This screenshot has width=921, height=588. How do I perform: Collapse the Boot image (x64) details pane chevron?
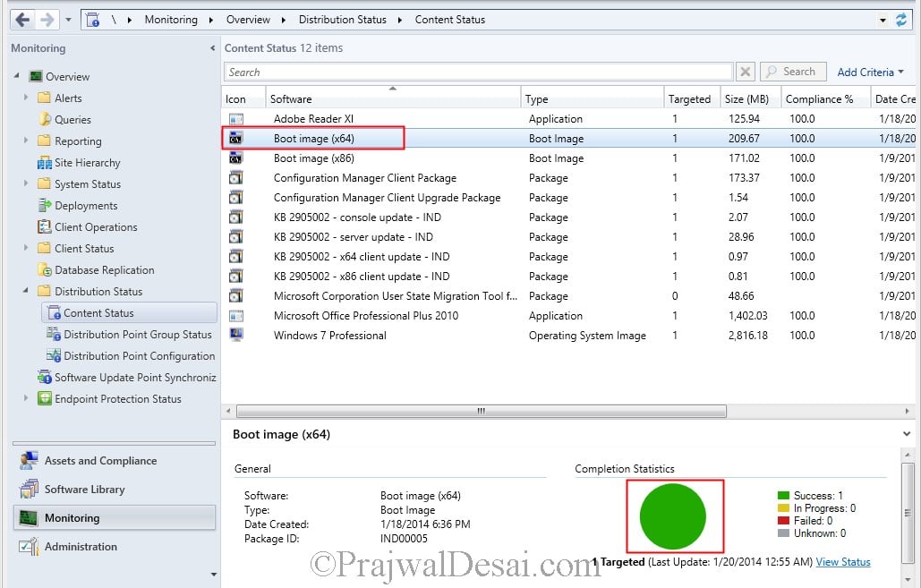click(908, 434)
